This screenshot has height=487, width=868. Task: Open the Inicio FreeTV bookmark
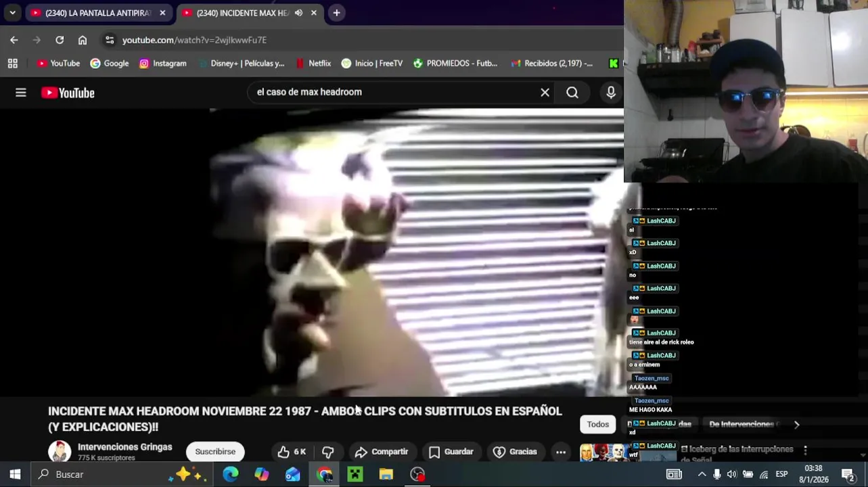coord(372,63)
